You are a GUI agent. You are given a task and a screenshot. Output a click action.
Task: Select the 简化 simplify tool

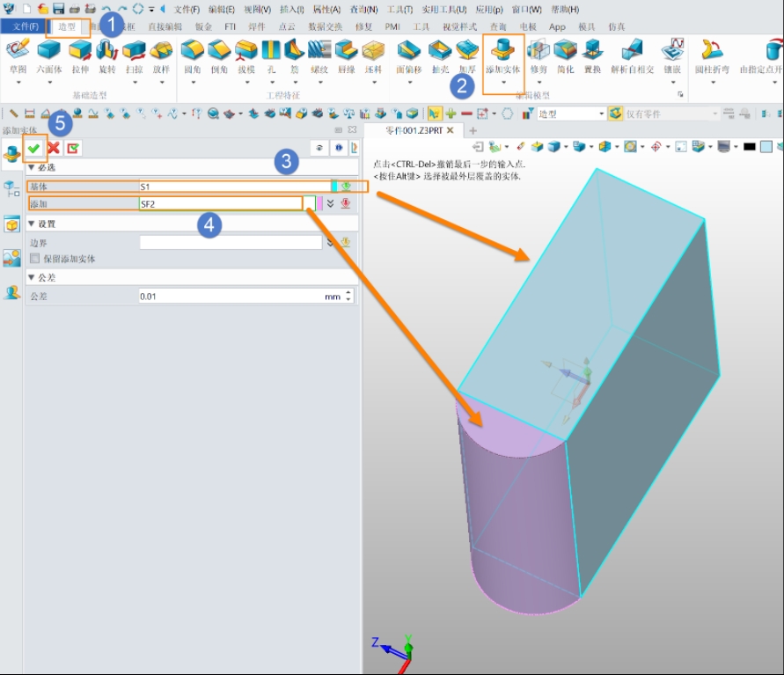pos(566,56)
